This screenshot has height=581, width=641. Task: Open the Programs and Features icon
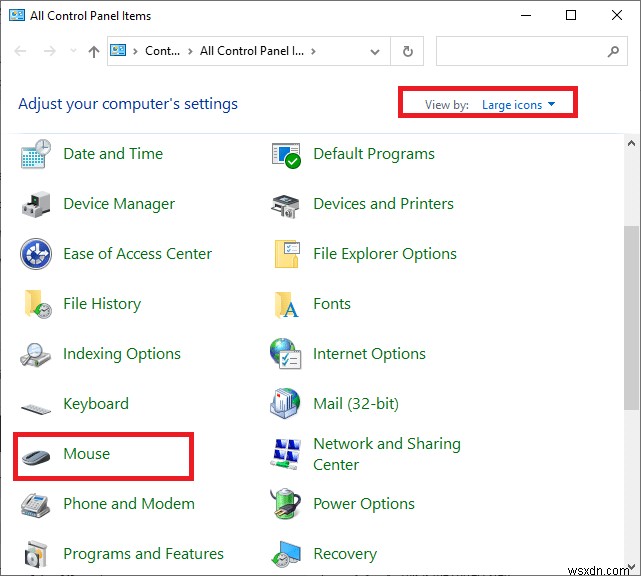(x=36, y=554)
